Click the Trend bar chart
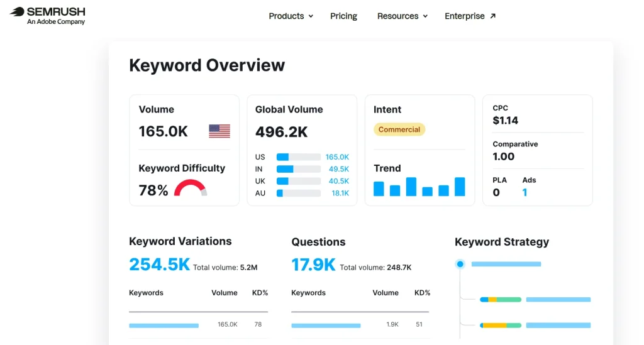 419,187
